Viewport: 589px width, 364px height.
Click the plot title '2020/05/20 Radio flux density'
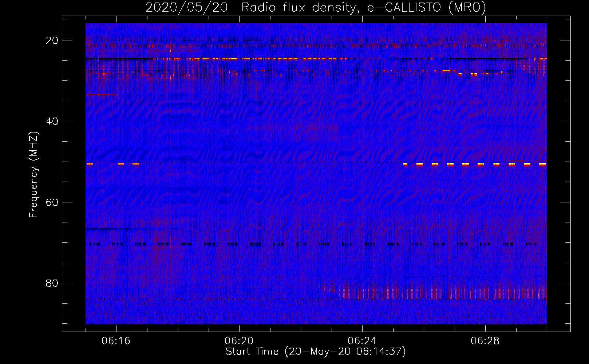point(316,7)
